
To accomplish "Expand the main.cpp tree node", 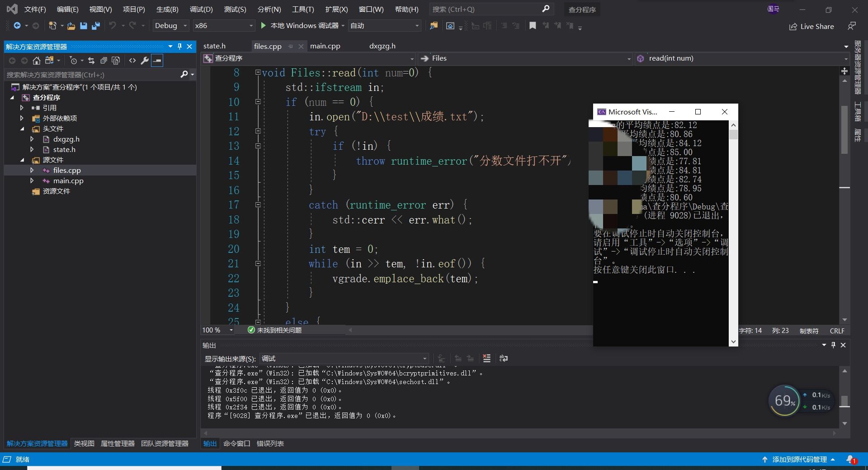I will pyautogui.click(x=32, y=180).
